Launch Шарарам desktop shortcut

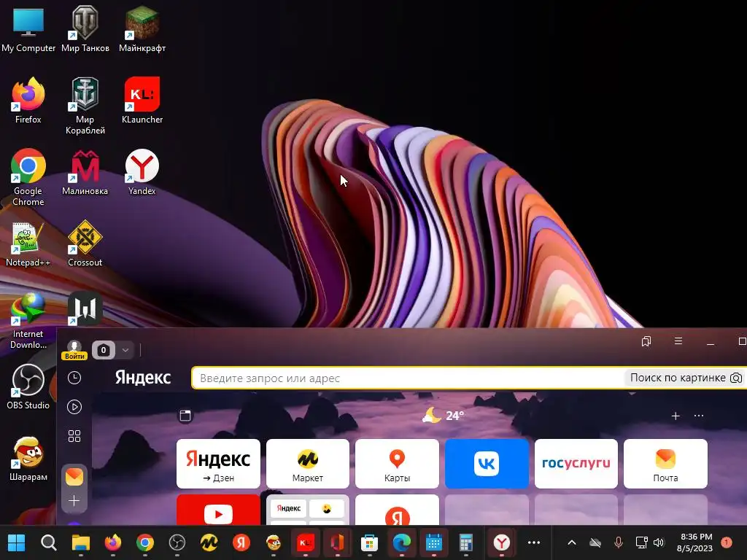coord(28,459)
